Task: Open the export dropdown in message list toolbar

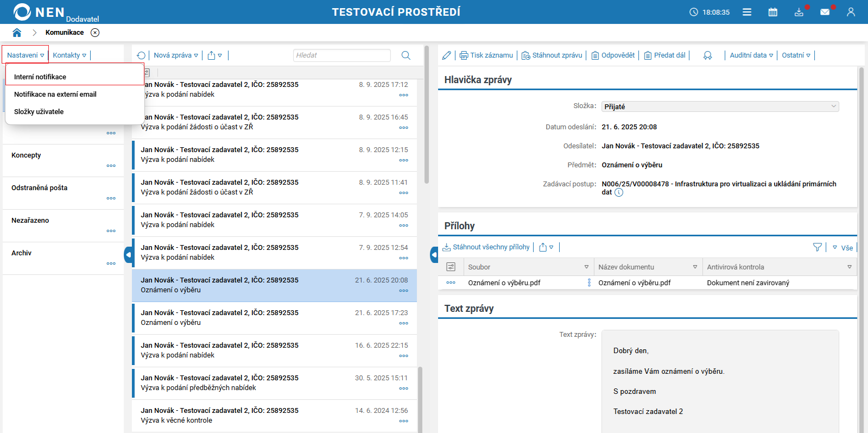Action: pyautogui.click(x=215, y=55)
